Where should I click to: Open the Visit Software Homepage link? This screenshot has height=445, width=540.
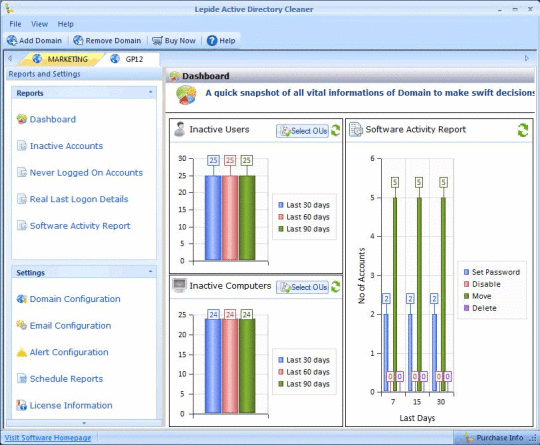[x=48, y=438]
